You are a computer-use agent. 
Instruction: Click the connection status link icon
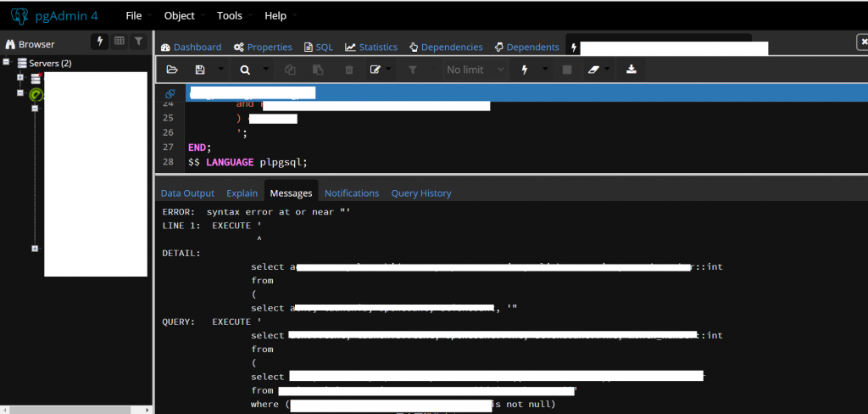(x=170, y=93)
